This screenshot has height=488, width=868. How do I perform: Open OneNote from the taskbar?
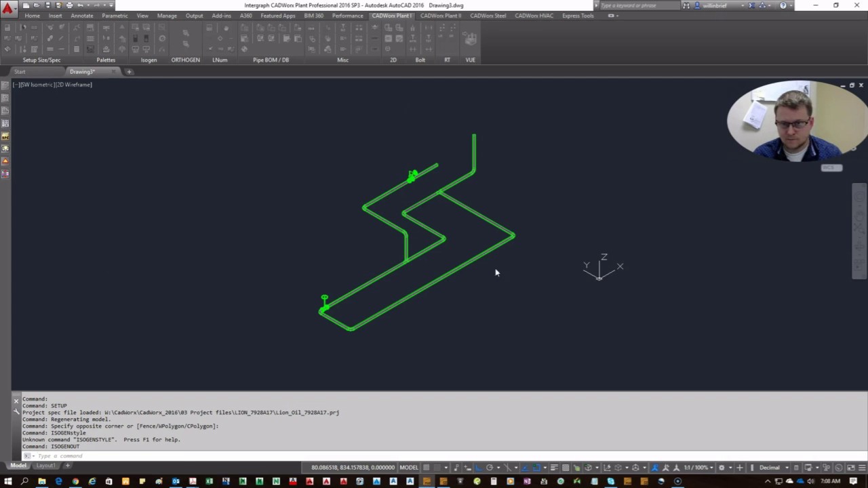pos(527,481)
